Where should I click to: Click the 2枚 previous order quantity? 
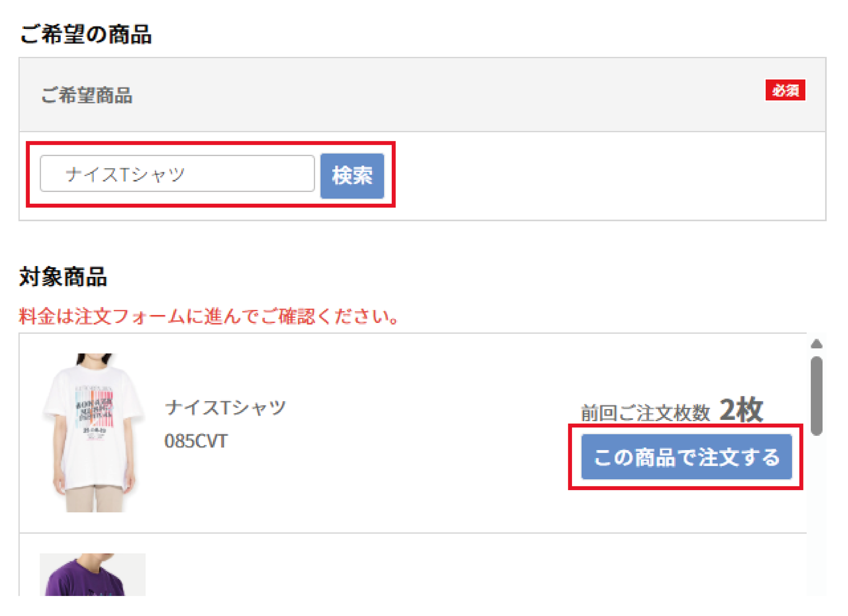pos(741,410)
